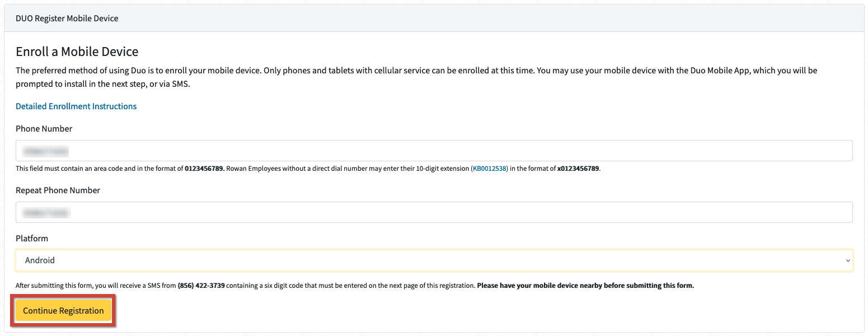The image size is (868, 336).
Task: Click the DUO Register Mobile Device header
Action: click(67, 18)
